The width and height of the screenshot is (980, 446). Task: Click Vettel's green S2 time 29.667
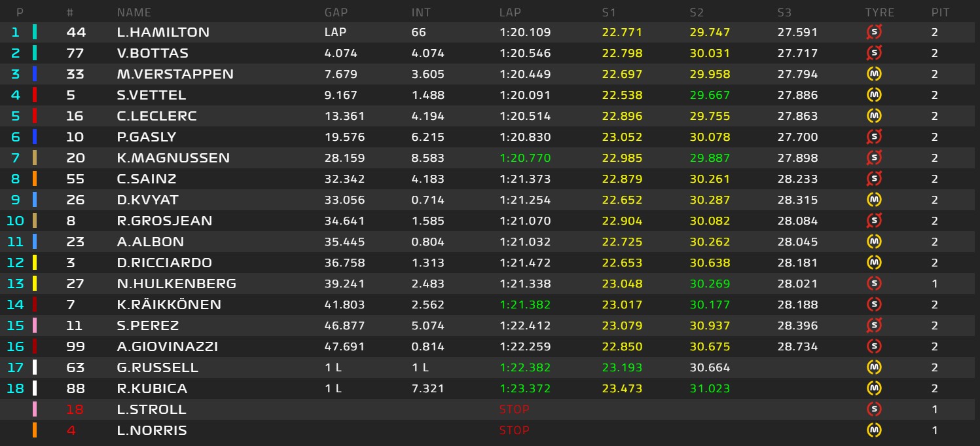710,95
